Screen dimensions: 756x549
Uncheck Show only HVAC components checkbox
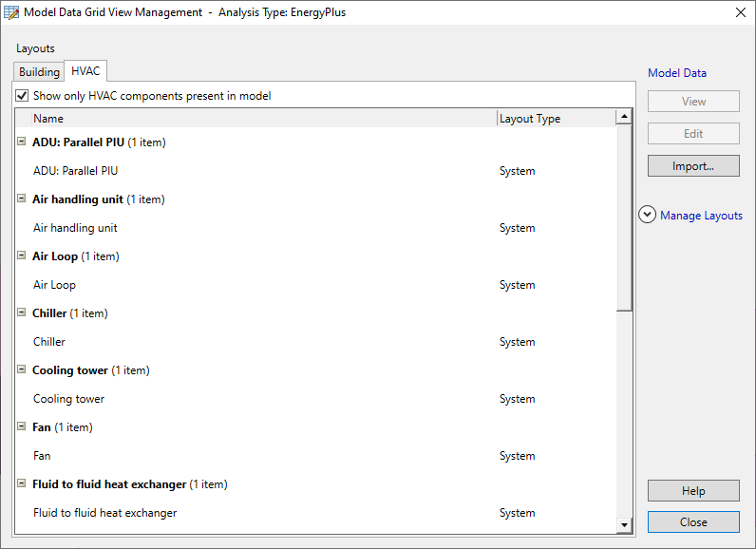point(22,96)
